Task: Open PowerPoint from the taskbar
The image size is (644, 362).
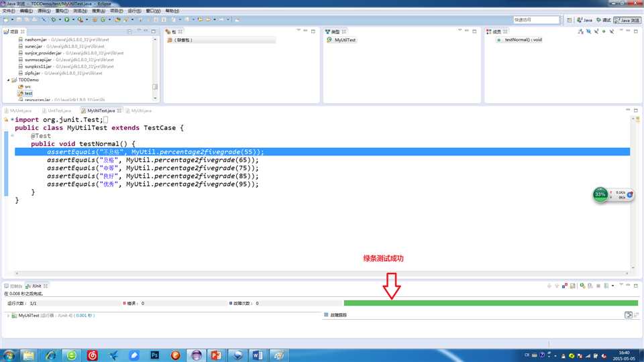Action: pos(216,355)
